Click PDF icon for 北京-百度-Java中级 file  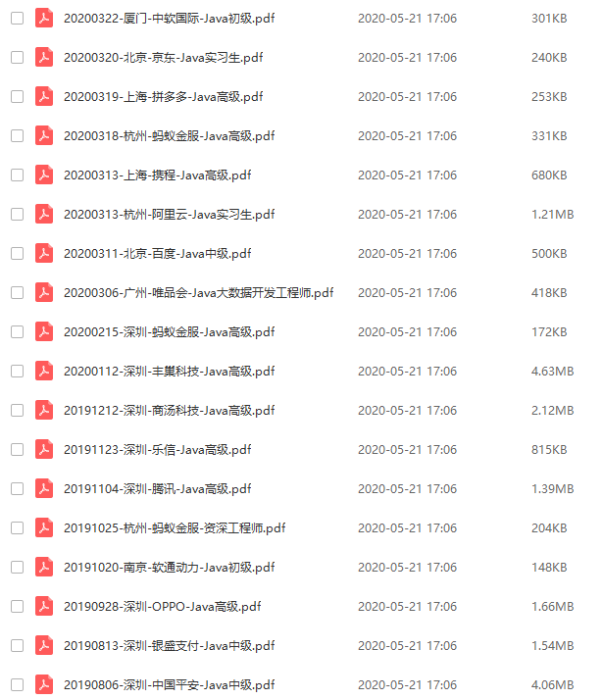44,254
